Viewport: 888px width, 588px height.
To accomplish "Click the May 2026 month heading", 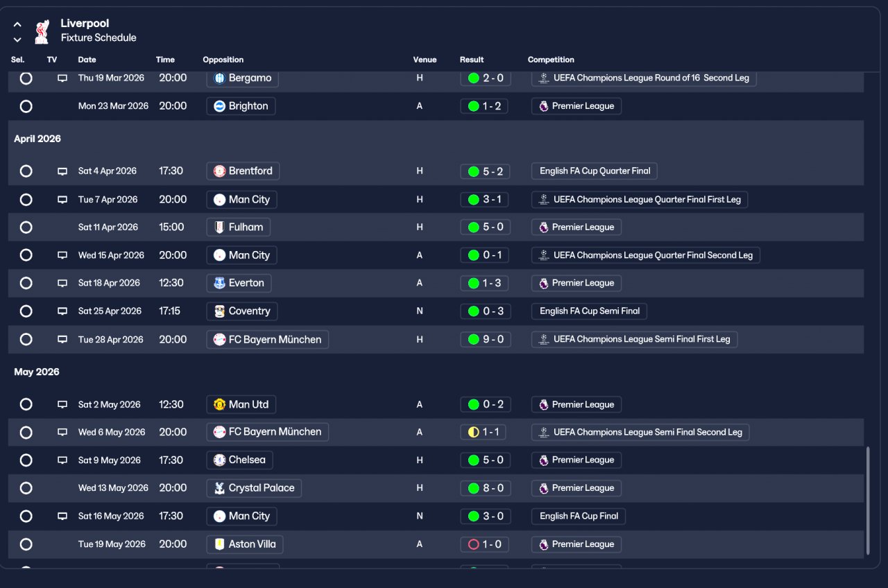I will click(37, 372).
